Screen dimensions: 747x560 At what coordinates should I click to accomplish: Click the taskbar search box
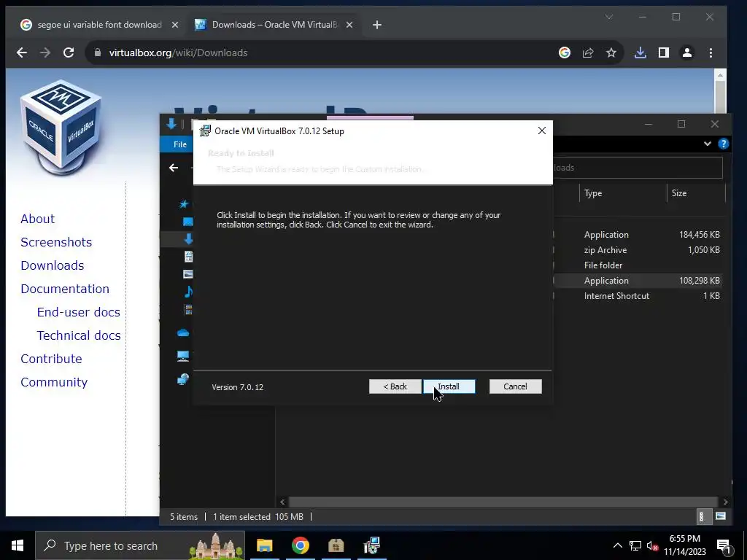140,545
